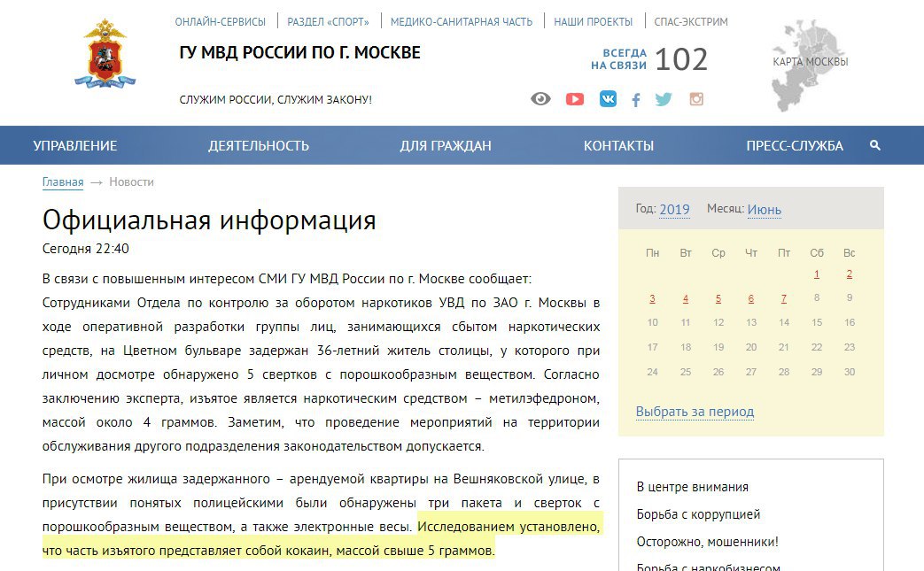Click the Сегодня 22:40 timestamp
Viewport: 924px width, 571px height.
(85, 249)
